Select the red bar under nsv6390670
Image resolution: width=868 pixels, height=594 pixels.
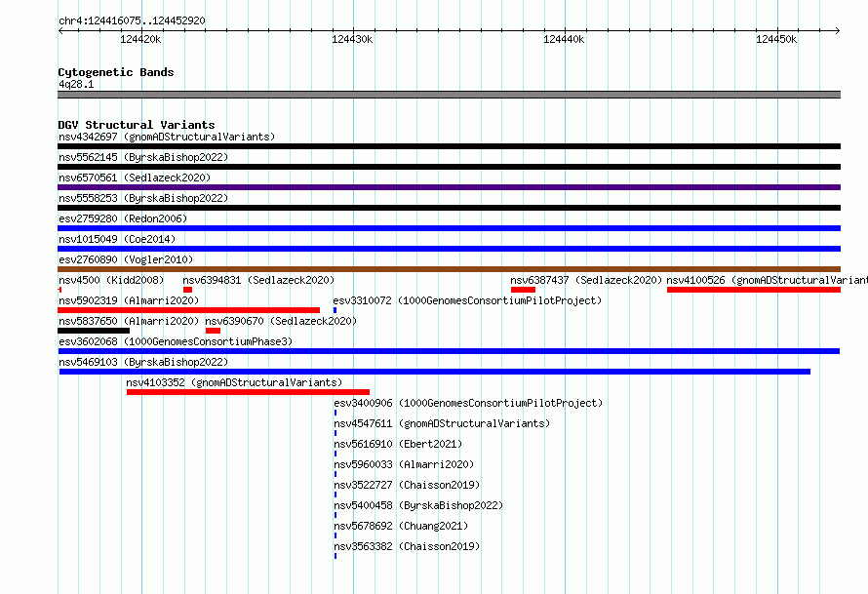coord(214,331)
